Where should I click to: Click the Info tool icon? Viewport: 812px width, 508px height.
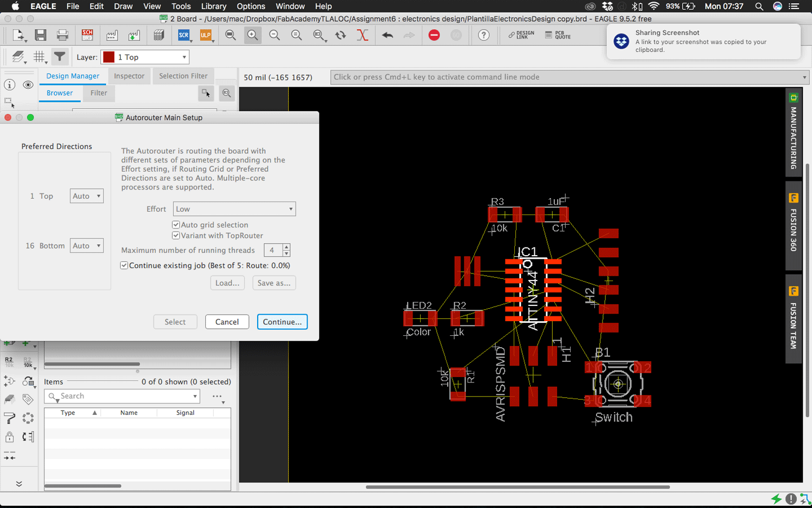10,84
